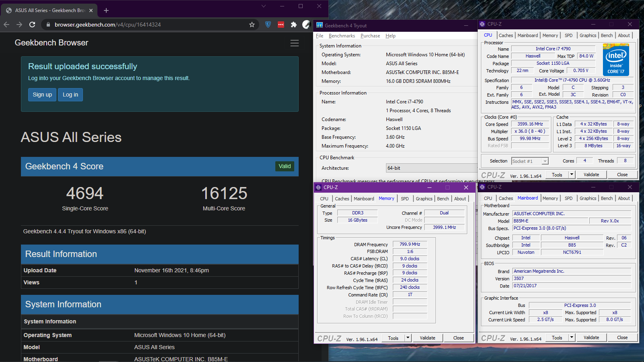This screenshot has height=362, width=644.
Task: Click the Sign up button
Action: [42, 95]
